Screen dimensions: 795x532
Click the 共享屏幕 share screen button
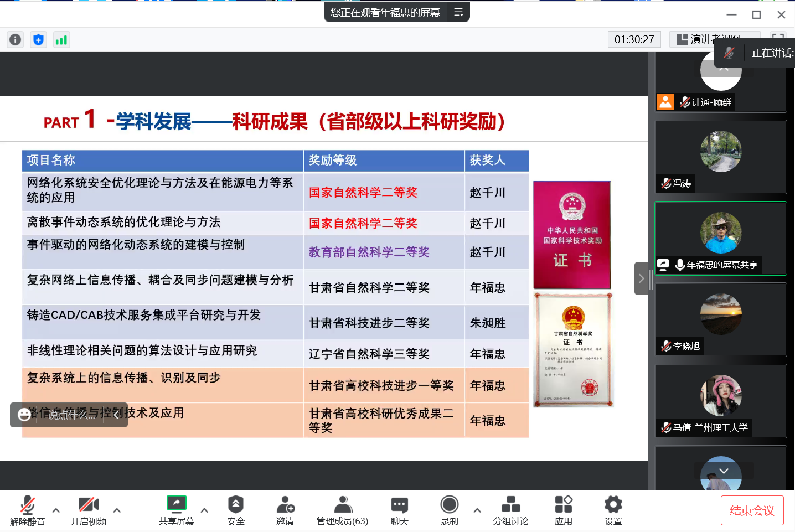pos(177,510)
